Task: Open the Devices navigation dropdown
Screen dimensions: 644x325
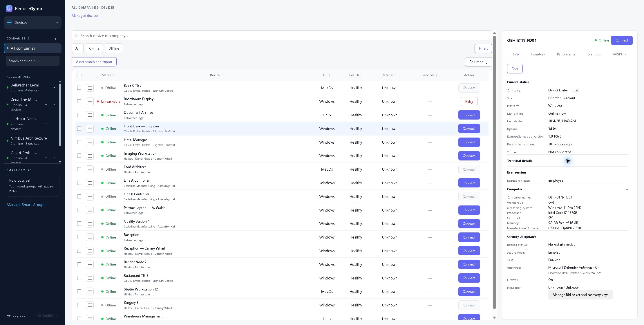Action: click(32, 22)
